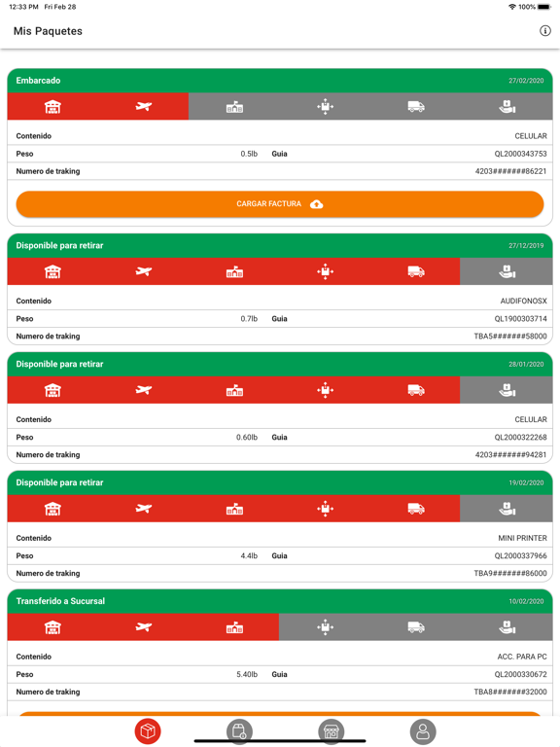Viewport: 560px width, 747px height.
Task: Tap airplane icon in Embarcado package tracker
Action: click(x=143, y=106)
